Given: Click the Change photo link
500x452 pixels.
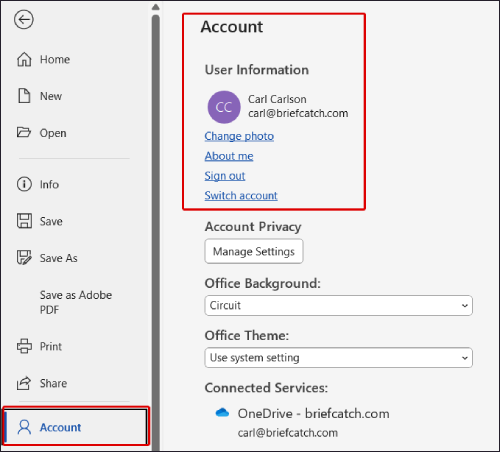Looking at the screenshot, I should [x=239, y=136].
